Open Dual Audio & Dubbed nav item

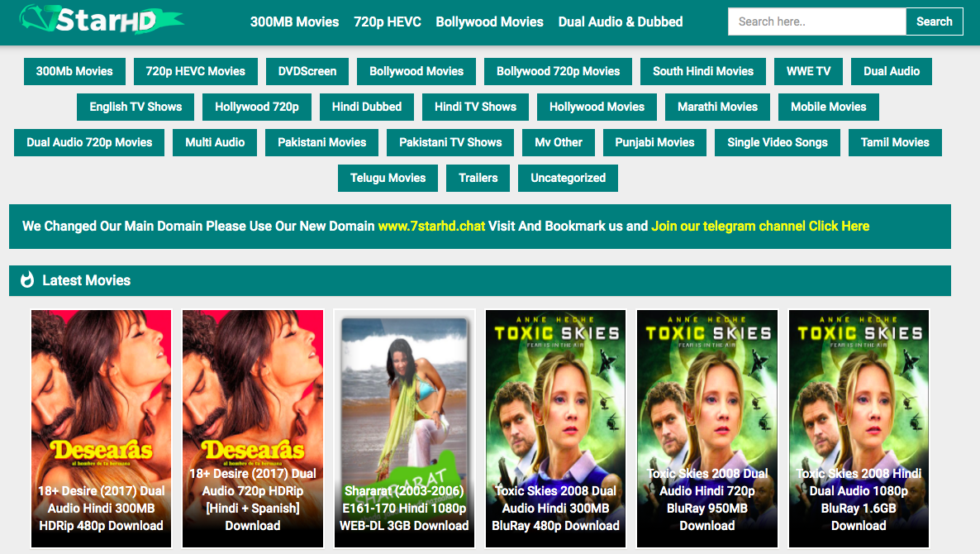point(620,21)
